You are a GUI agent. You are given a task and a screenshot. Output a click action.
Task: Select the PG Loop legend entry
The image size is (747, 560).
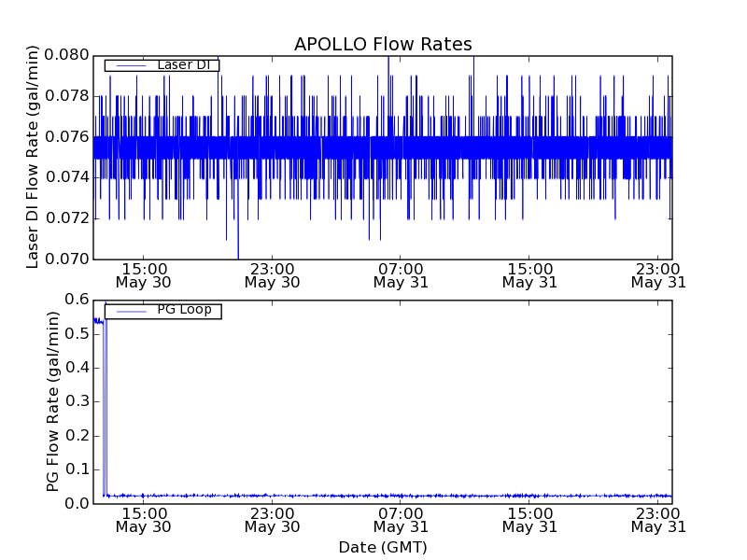point(184,310)
